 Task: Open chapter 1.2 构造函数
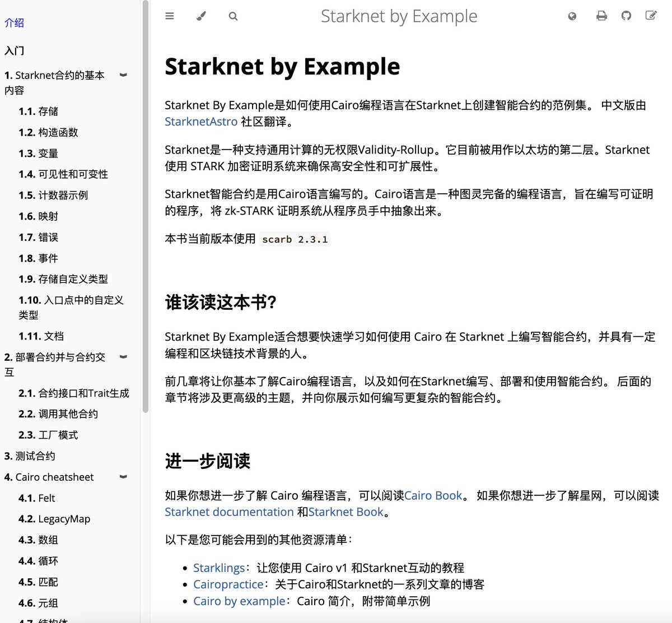tap(48, 132)
